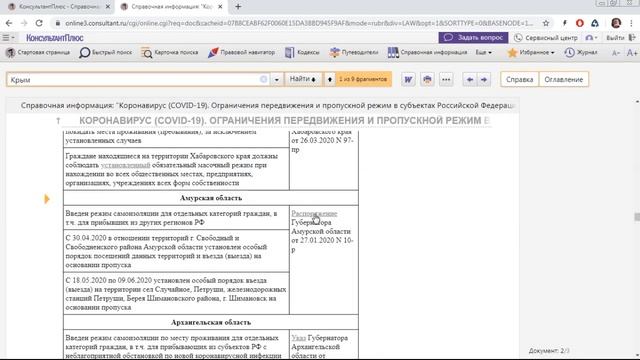The width and height of the screenshot is (640, 360).
Task: Click the '1 из 9 фрагментов' indicator
Action: click(363, 79)
